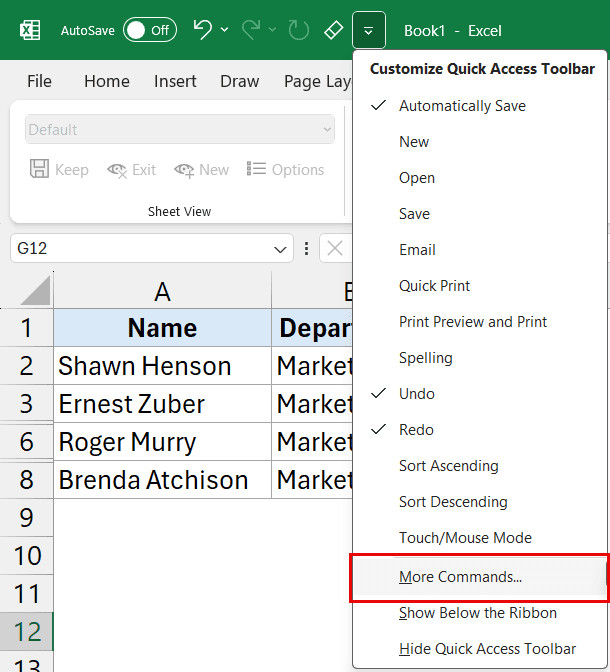The image size is (610, 672).
Task: Expand the Name Box dropdown arrow
Action: (x=279, y=249)
